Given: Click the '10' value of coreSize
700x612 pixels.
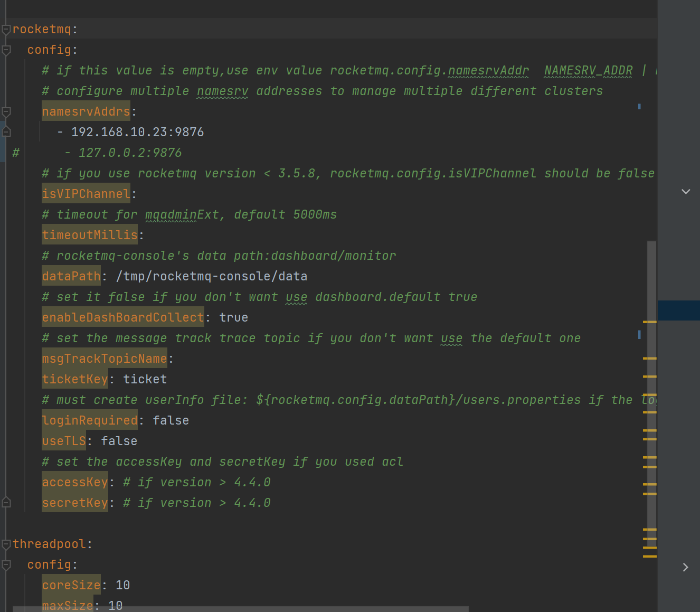Looking at the screenshot, I should [x=123, y=585].
